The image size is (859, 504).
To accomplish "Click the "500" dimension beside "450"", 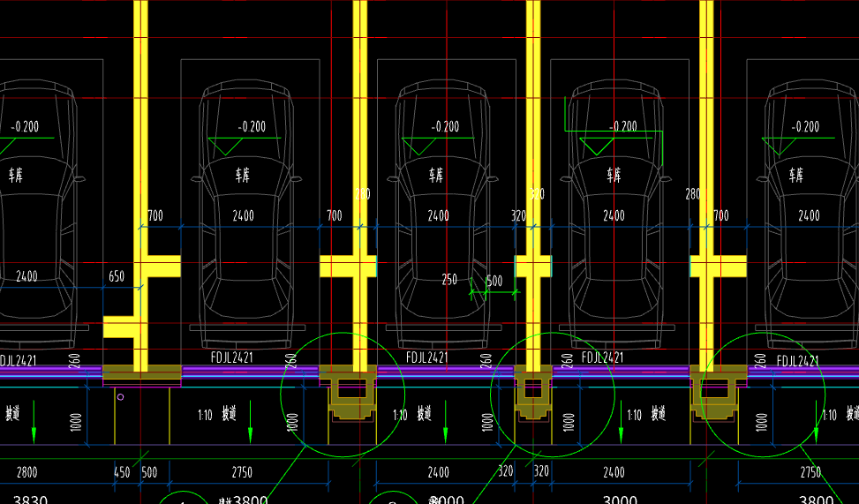I will (x=149, y=472).
